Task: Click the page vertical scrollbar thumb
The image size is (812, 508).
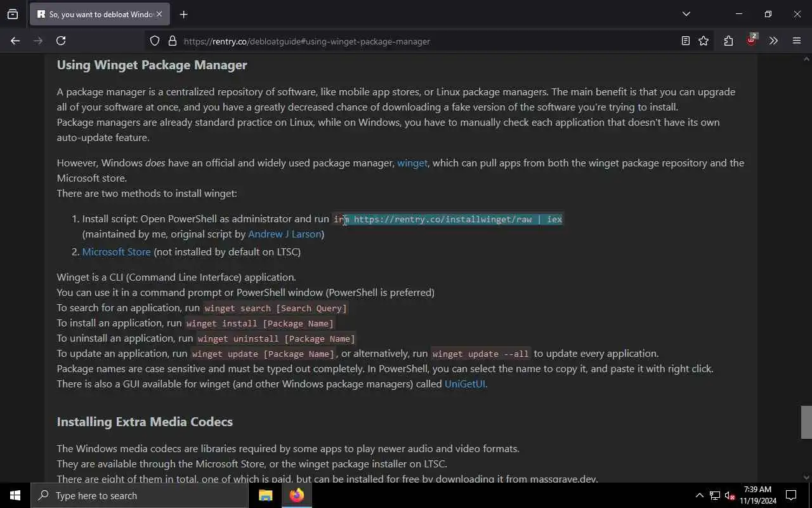Action: coord(806,422)
